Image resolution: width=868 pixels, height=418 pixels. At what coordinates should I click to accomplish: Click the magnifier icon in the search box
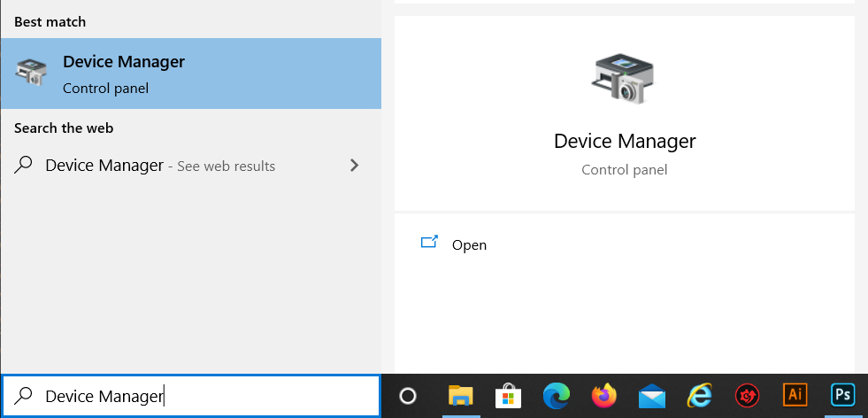click(x=23, y=396)
